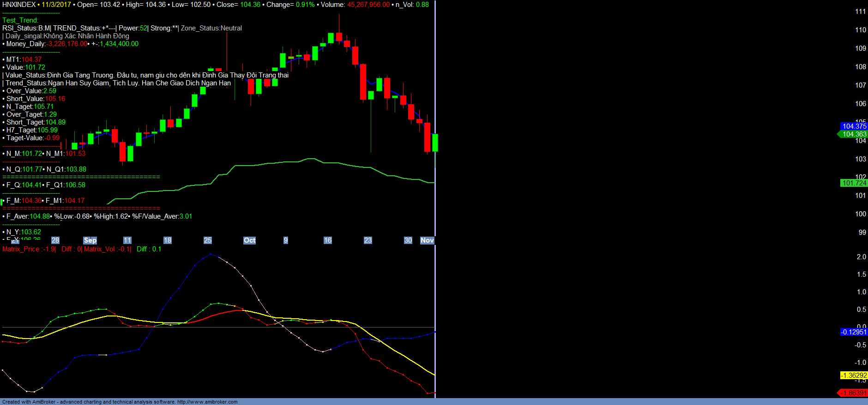
Task: Click the 25 date marker on the time axis
Action: (208, 240)
